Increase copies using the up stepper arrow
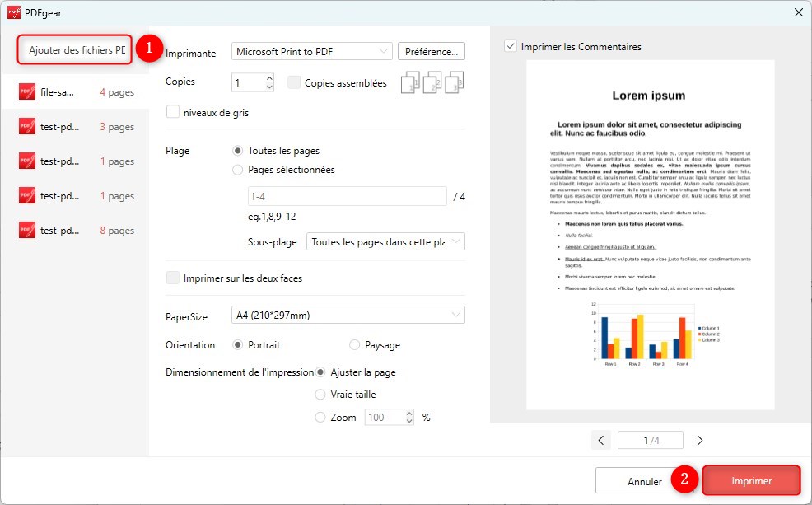 [268, 77]
